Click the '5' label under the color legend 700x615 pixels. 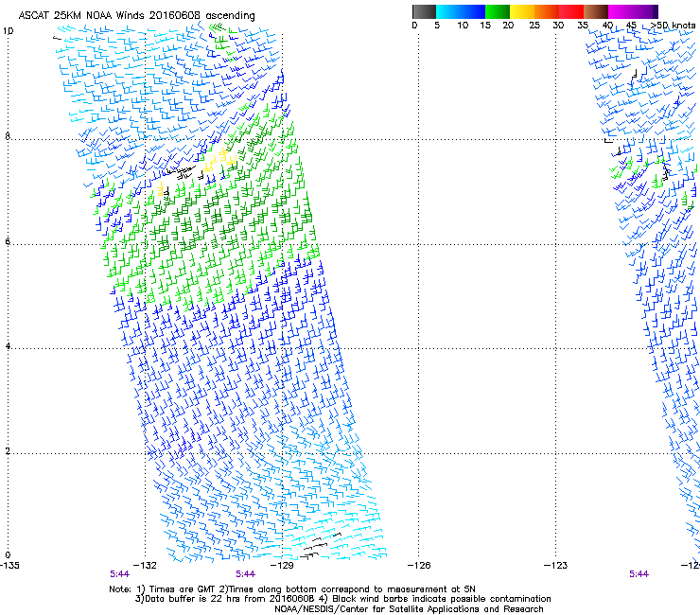click(x=437, y=26)
